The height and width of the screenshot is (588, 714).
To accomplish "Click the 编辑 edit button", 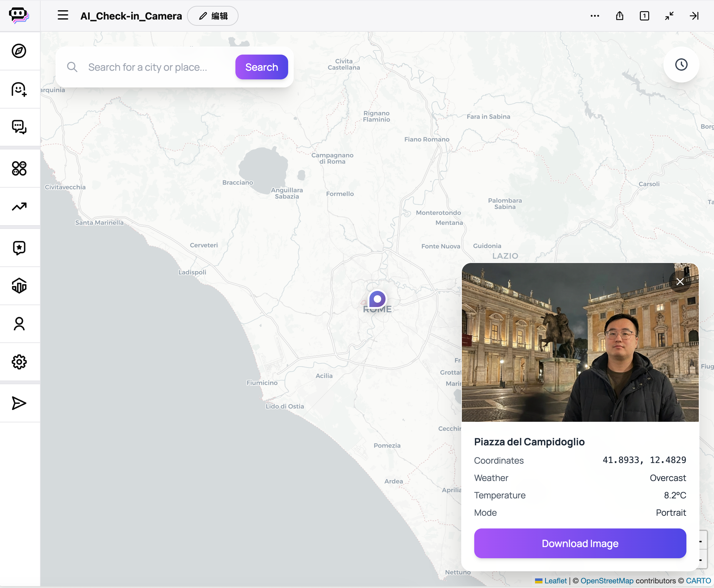I will tap(213, 16).
